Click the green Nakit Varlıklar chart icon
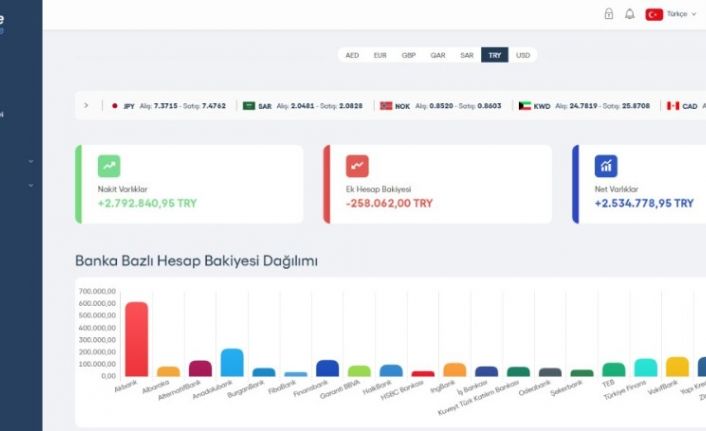This screenshot has width=706, height=431. pos(109,166)
